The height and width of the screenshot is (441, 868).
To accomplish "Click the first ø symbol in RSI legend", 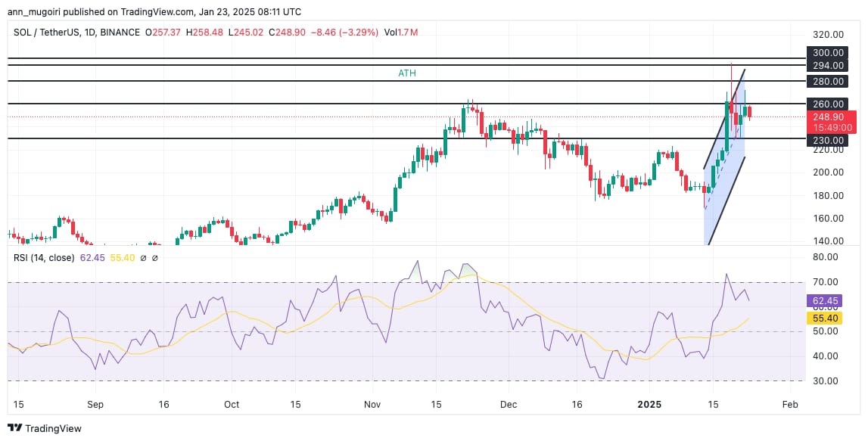I will (x=142, y=258).
